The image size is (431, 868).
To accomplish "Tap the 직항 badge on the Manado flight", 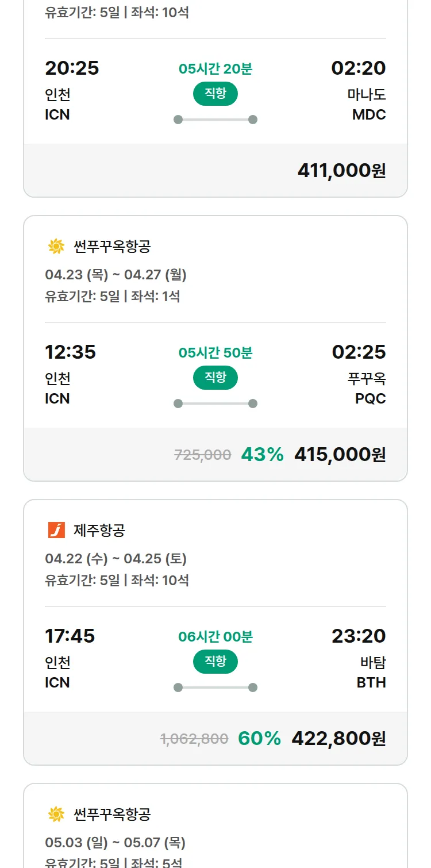I will (215, 94).
